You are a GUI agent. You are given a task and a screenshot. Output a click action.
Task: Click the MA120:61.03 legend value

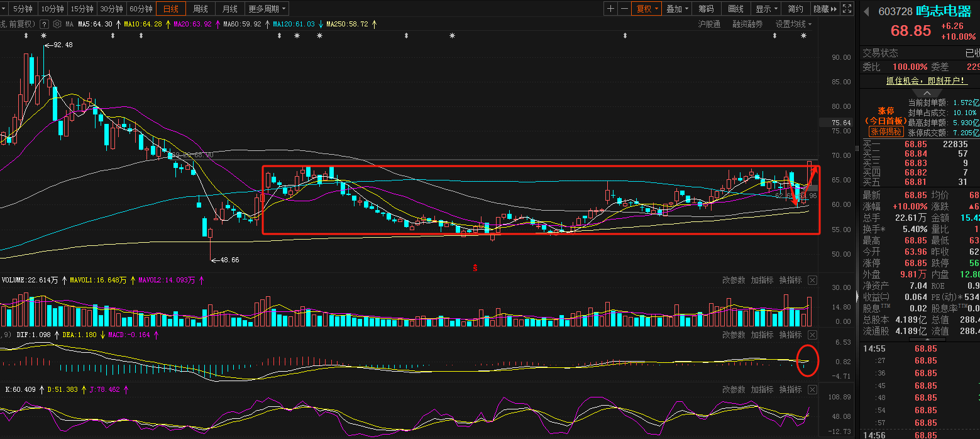tap(294, 24)
